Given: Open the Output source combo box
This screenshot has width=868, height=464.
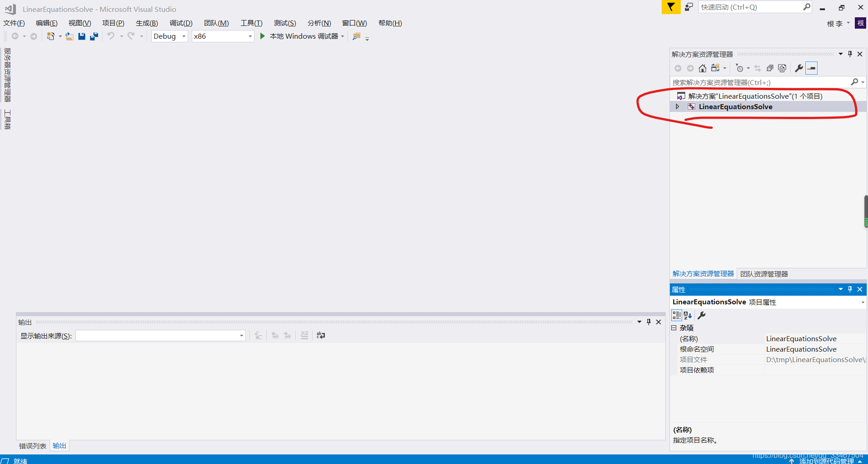Looking at the screenshot, I should (x=160, y=335).
